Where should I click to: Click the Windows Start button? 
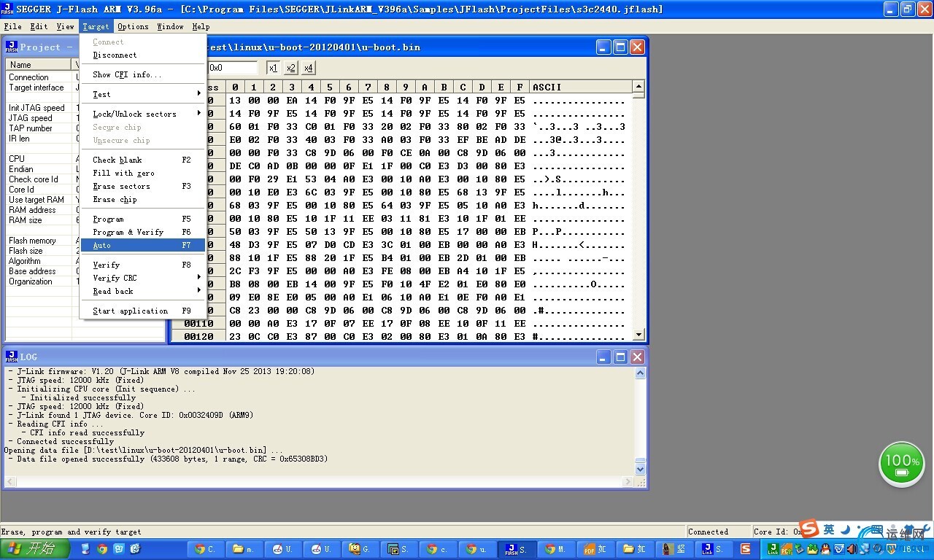35,549
